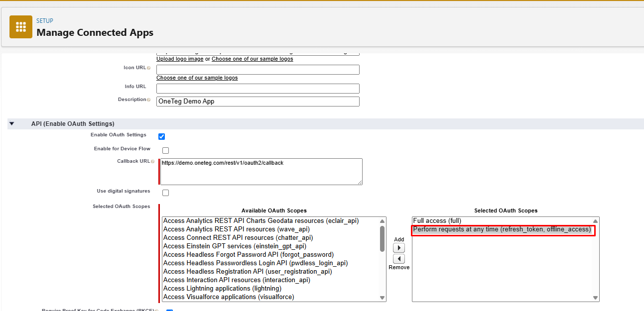Select Access Lightning applications scope option
The image size is (644, 311).
coord(222,288)
